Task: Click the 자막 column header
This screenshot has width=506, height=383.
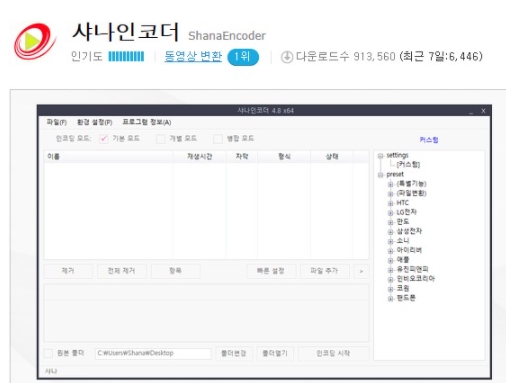Action: click(x=242, y=156)
